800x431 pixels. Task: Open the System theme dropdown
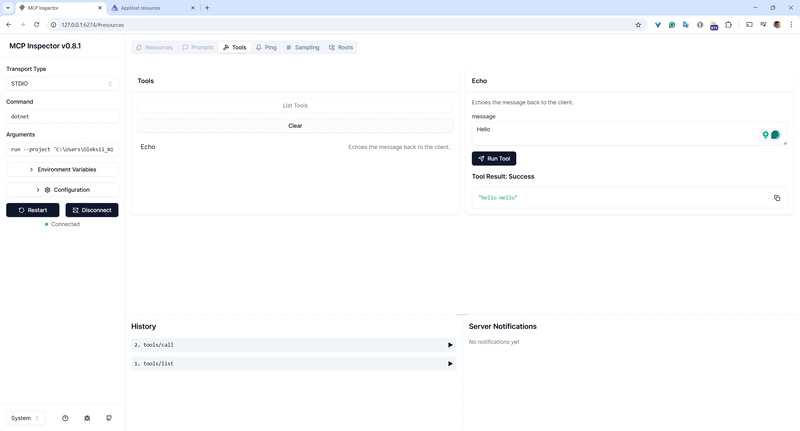pyautogui.click(x=26, y=418)
